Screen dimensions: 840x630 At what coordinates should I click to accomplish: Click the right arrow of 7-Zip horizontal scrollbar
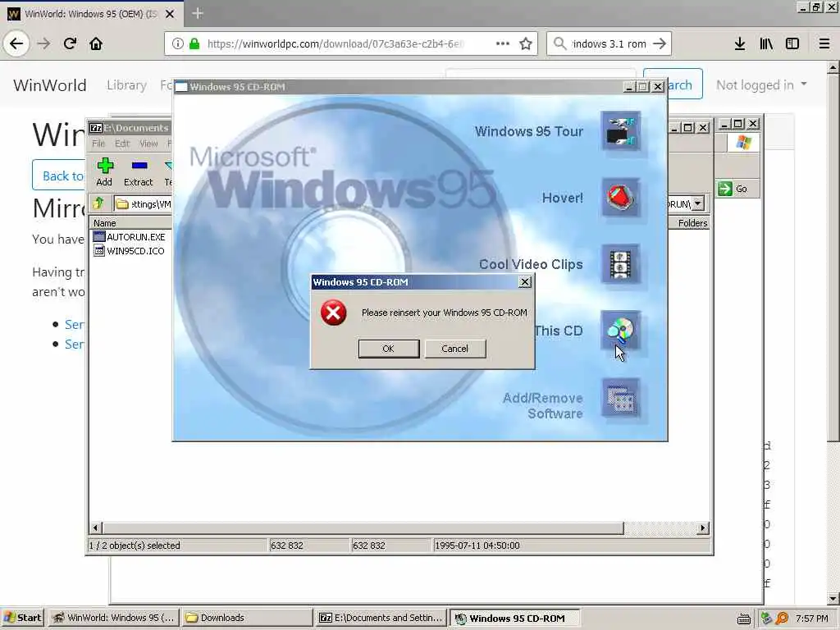point(703,528)
